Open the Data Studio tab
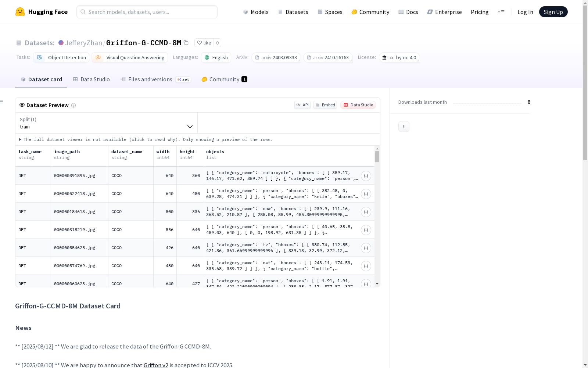This screenshot has width=588, height=368. [x=91, y=79]
